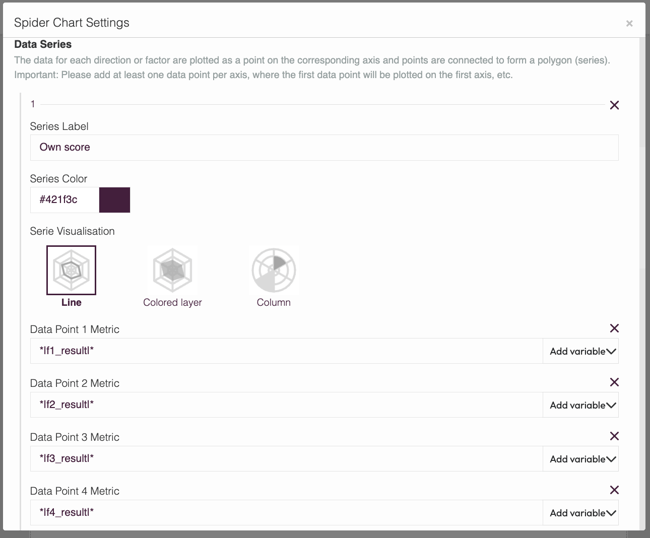This screenshot has width=650, height=538.
Task: Focus the *lf3_resultl* metric field
Action: pos(286,459)
